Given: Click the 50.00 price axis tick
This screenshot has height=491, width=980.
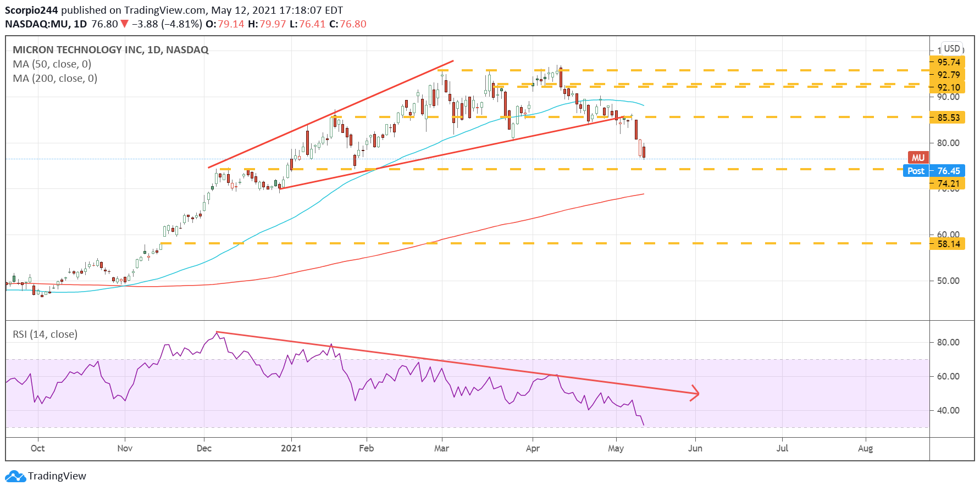Looking at the screenshot, I should [x=948, y=281].
